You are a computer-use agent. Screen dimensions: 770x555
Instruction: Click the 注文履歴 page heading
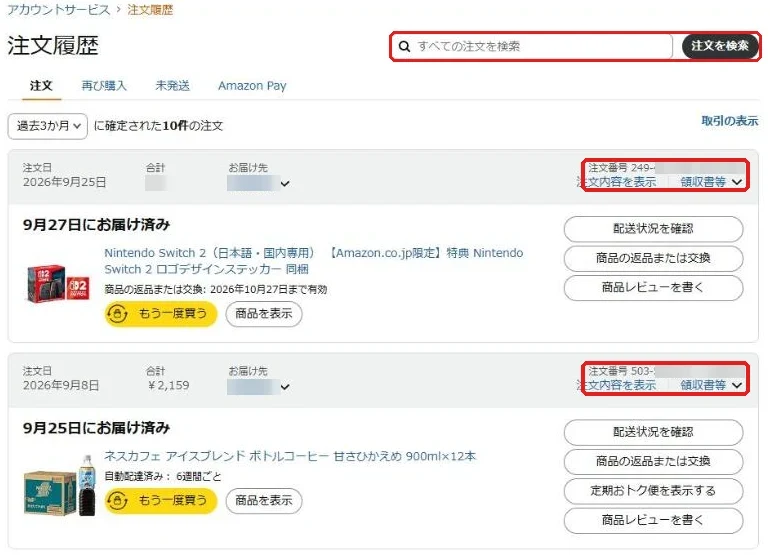point(53,45)
